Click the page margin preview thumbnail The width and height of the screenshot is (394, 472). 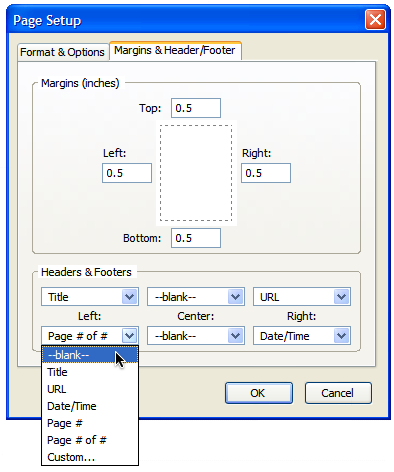196,173
